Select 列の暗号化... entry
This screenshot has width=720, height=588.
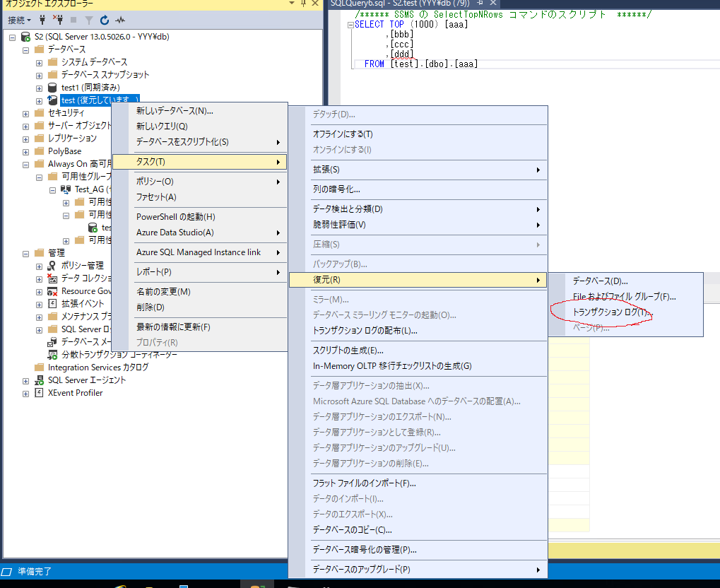pos(418,189)
